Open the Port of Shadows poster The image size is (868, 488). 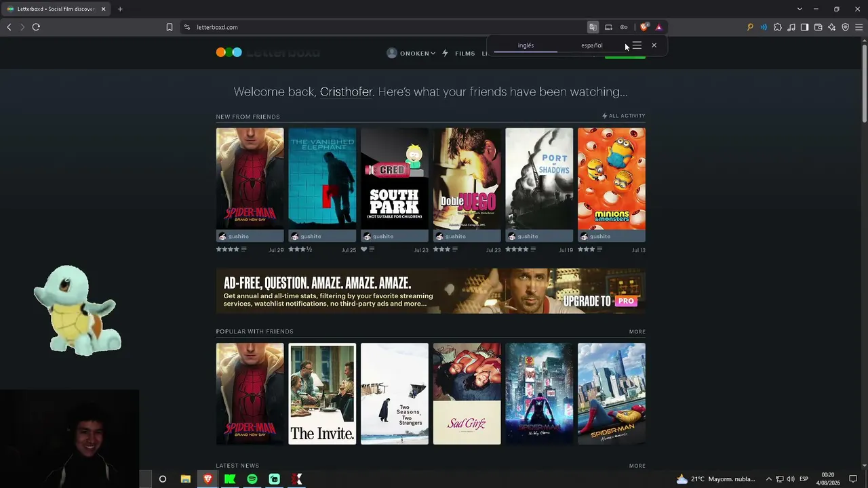(539, 179)
